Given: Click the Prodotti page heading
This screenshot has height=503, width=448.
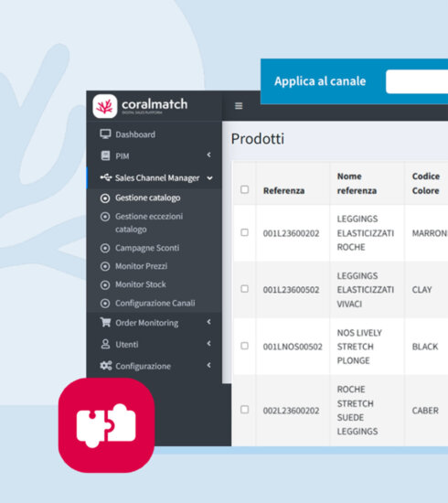Looking at the screenshot, I should (x=258, y=139).
